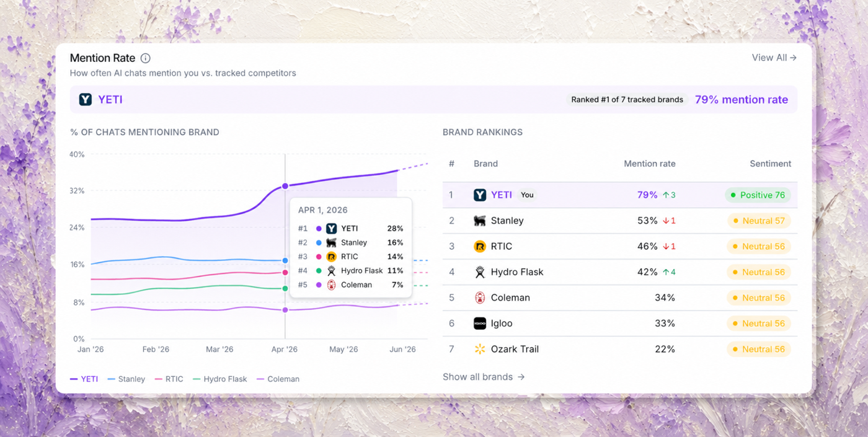
Task: Click the Neutral 56 badge in RTIC row
Action: 759,246
